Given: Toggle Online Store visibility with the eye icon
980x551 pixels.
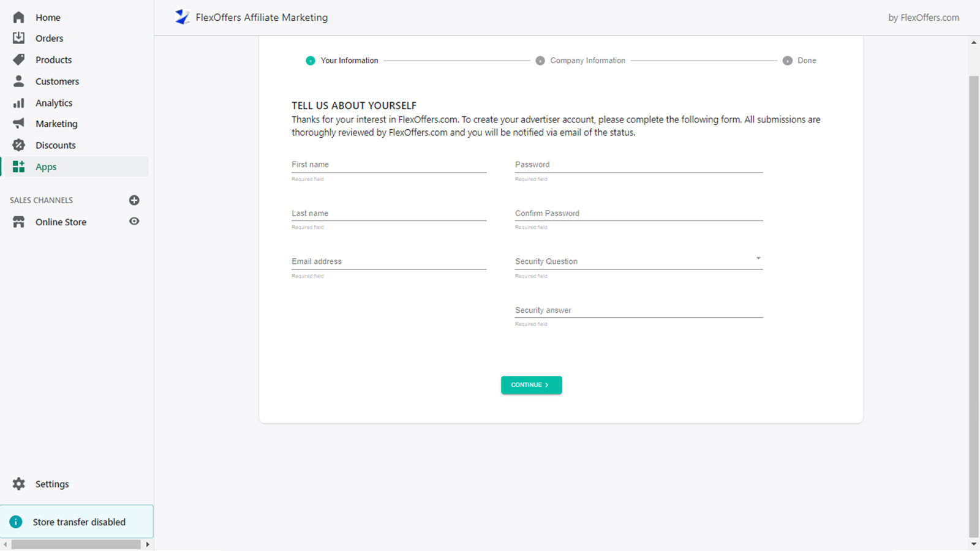Looking at the screenshot, I should tap(134, 222).
